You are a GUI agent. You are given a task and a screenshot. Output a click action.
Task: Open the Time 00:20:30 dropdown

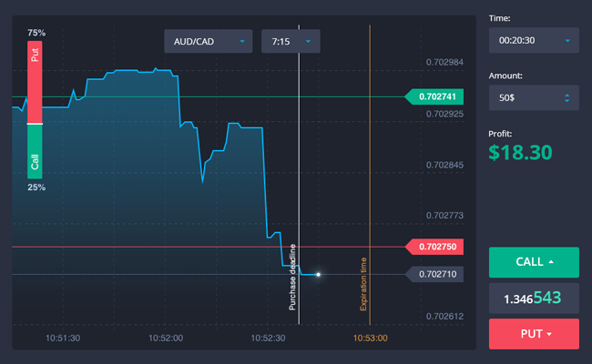click(534, 40)
